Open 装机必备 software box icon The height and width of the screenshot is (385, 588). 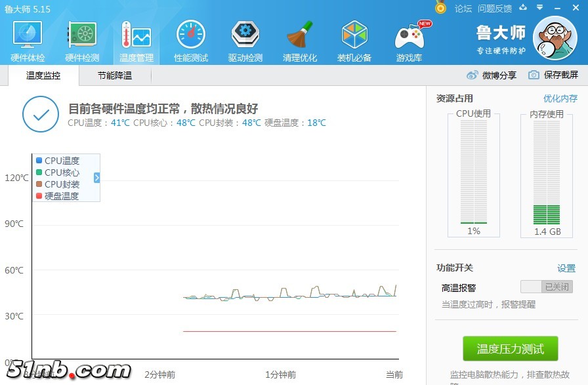[x=354, y=41]
